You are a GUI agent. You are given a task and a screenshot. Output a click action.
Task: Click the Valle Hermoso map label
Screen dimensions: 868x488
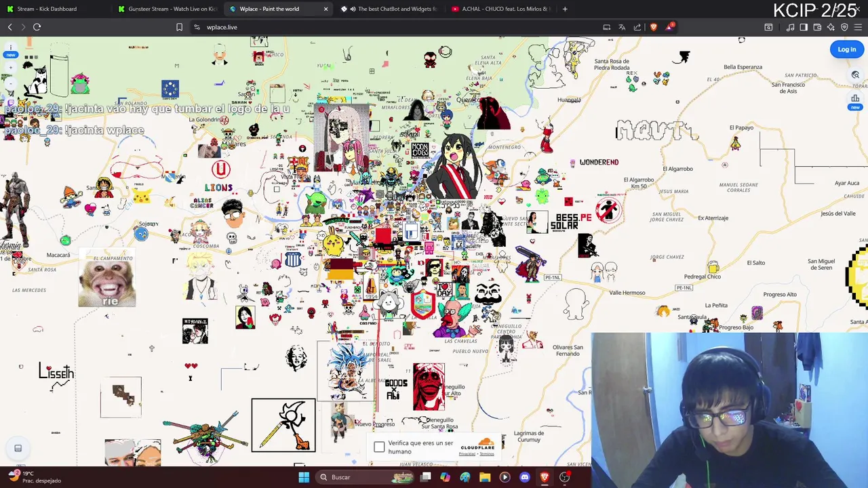coord(627,293)
